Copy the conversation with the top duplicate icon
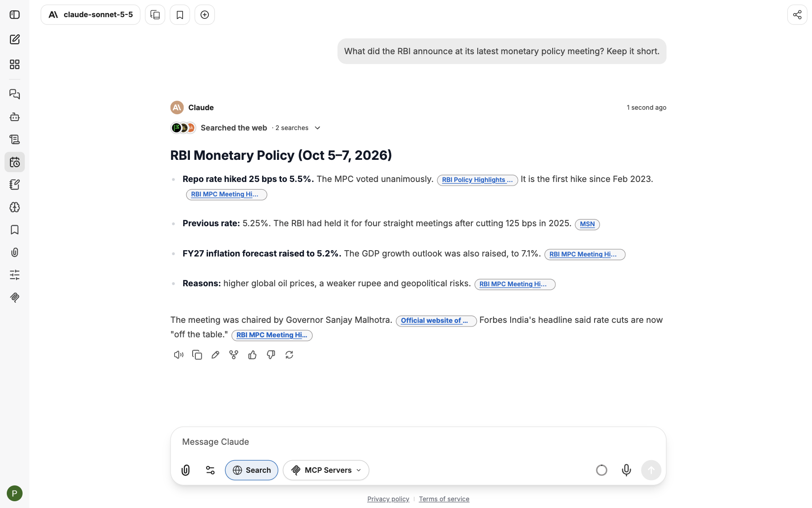This screenshot has height=508, width=812. 155,15
